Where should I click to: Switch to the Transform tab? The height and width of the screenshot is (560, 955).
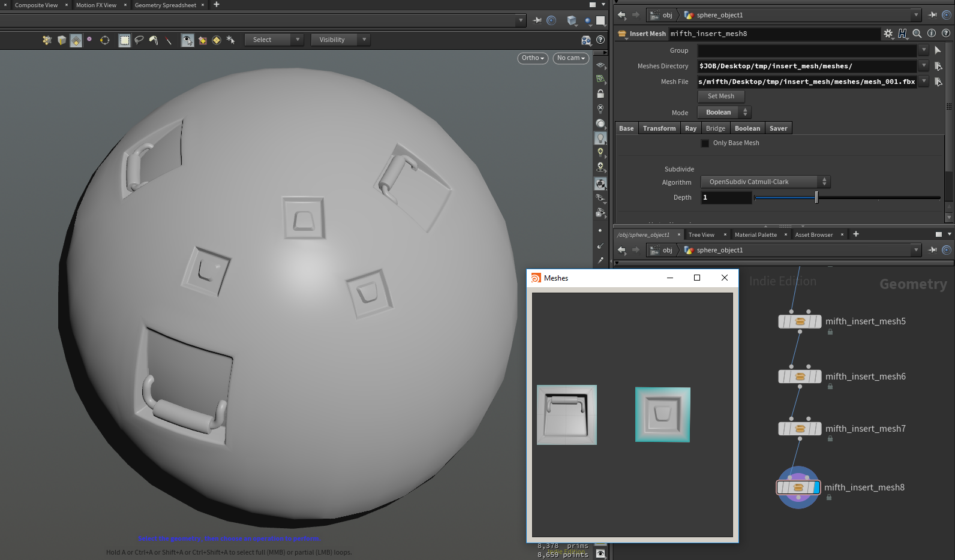click(x=659, y=128)
